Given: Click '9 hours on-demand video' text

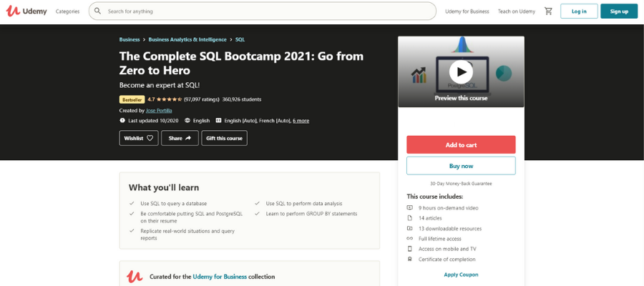Looking at the screenshot, I should (x=449, y=208).
